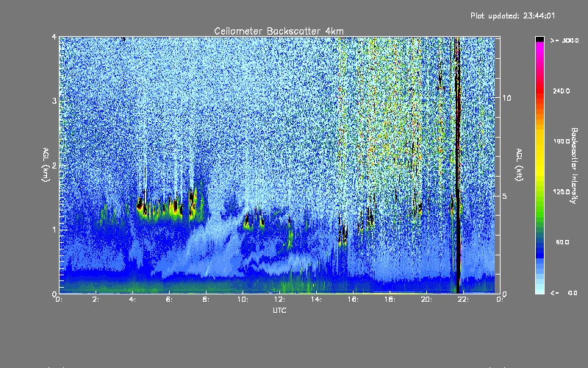This screenshot has height=368, width=588.
Task: Click the "12:" UTC tick label
Action: click(279, 300)
